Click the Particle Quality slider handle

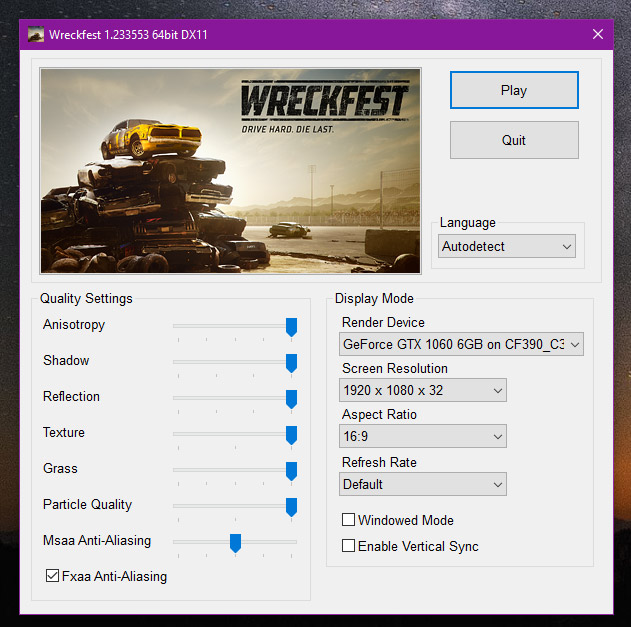tap(291, 507)
